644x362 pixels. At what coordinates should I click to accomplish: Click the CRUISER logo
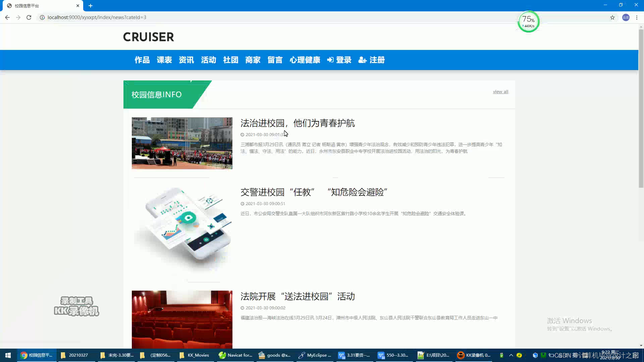point(149,37)
